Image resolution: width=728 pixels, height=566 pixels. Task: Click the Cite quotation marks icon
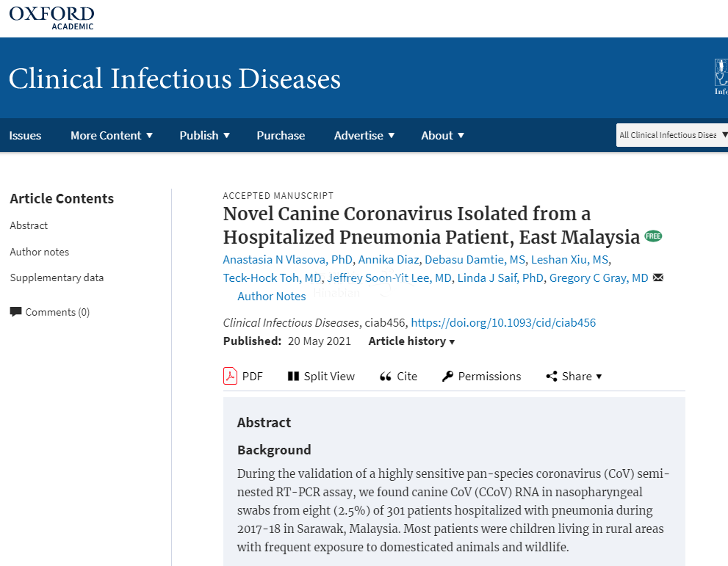pyautogui.click(x=385, y=376)
